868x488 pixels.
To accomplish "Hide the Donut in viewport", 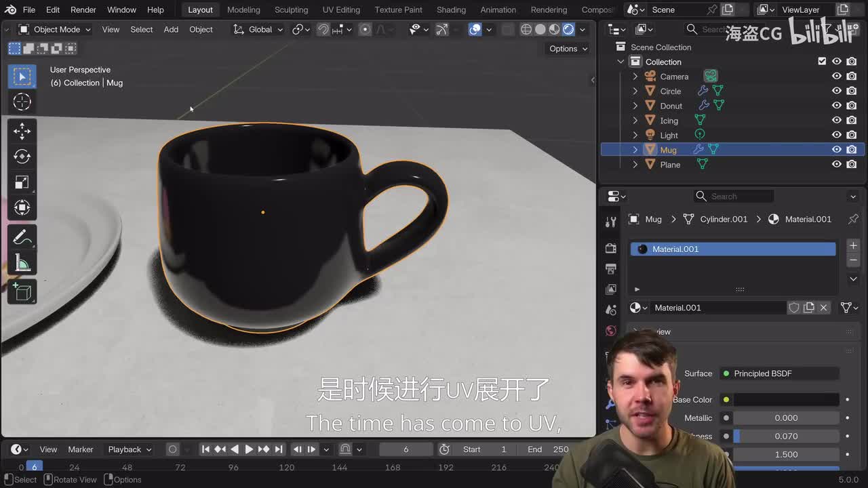I will coord(837,105).
